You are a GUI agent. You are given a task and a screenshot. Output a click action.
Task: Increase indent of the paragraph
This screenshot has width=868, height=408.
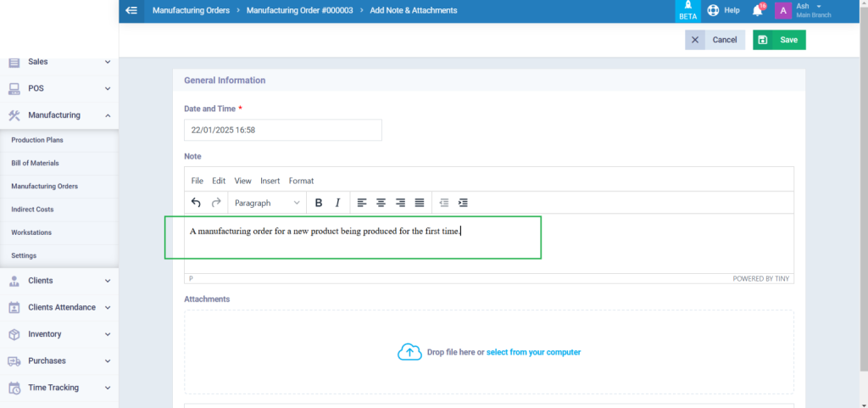464,203
